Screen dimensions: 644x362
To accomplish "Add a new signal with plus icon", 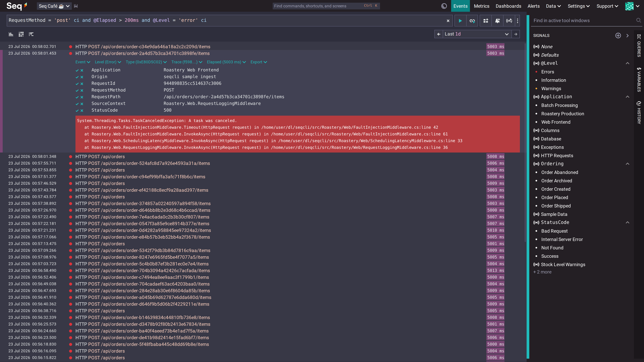I will point(618,36).
